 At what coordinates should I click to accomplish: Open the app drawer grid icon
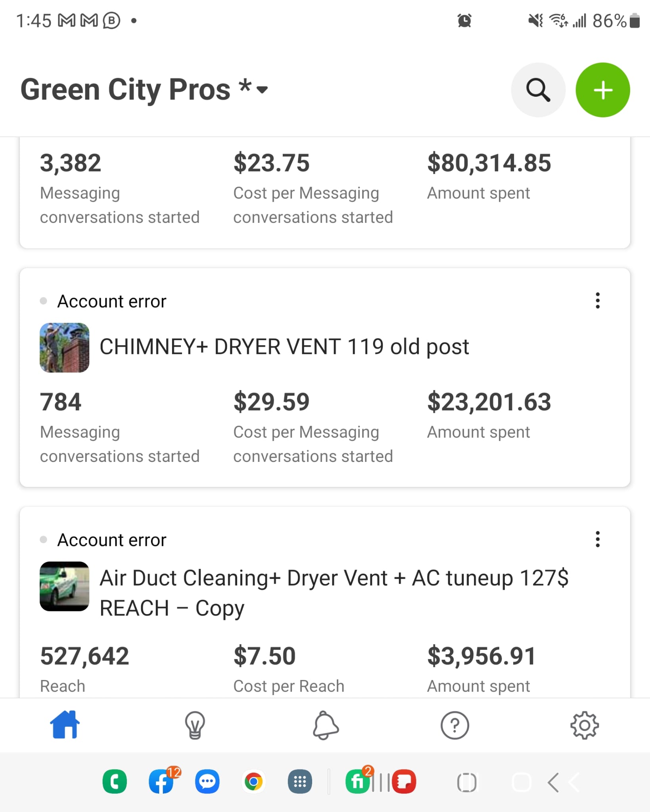(x=299, y=781)
